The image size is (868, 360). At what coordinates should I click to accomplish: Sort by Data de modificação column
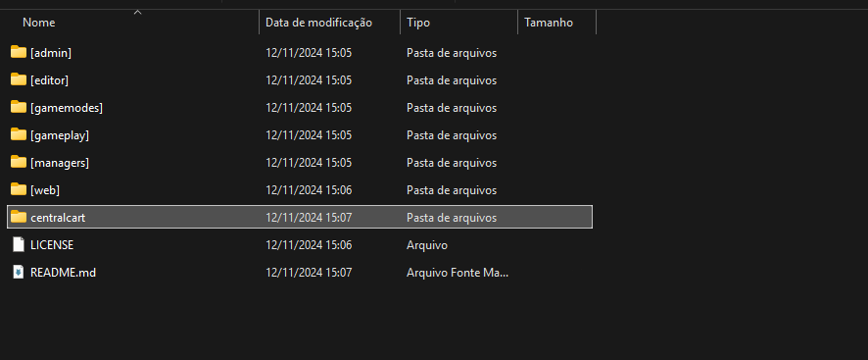click(x=318, y=23)
